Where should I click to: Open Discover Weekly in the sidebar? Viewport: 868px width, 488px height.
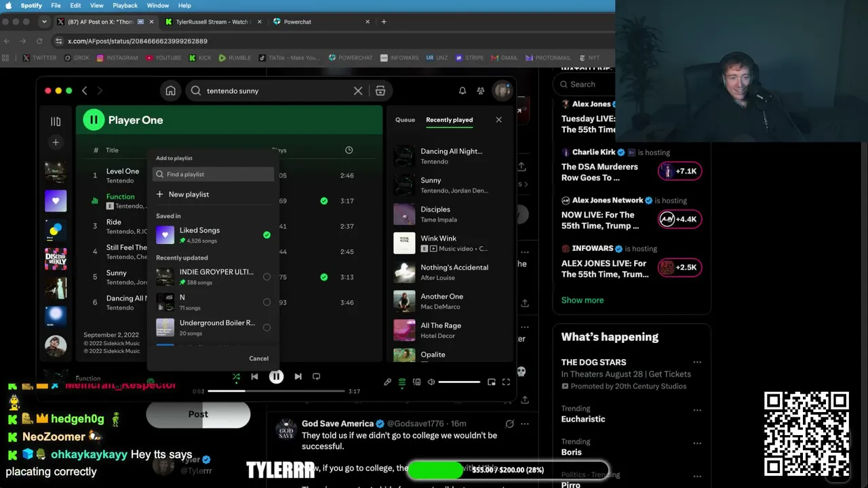coord(56,259)
